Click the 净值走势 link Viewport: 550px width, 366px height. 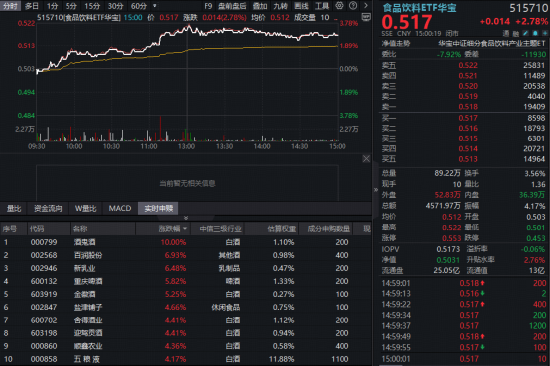click(396, 44)
